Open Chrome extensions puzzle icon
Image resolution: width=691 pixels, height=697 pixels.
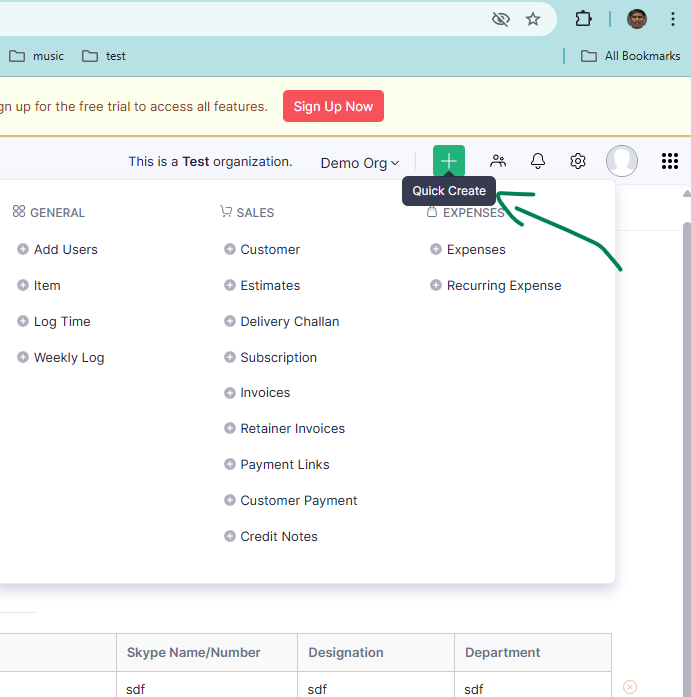click(x=583, y=19)
